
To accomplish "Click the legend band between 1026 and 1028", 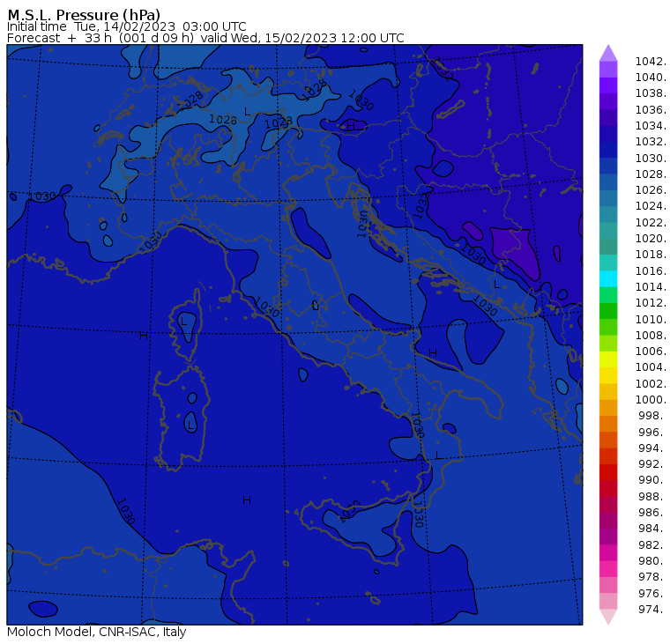I will point(608,182).
